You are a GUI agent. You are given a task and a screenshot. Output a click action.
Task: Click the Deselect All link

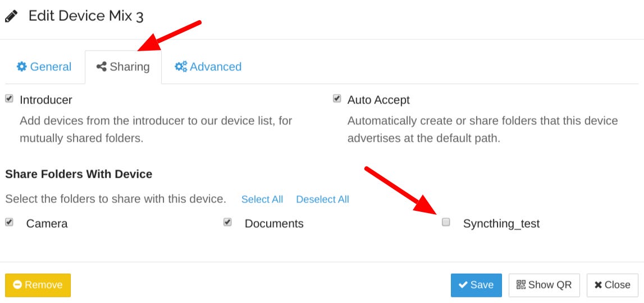(x=322, y=200)
